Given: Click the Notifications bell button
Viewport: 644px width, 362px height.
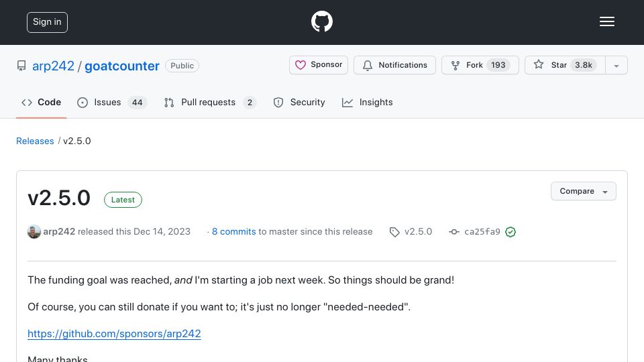Looking at the screenshot, I should (394, 65).
